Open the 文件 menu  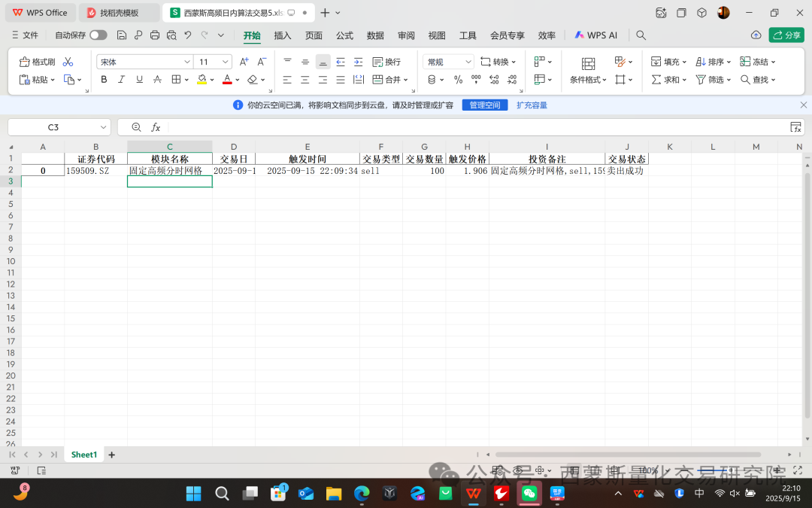coord(25,35)
